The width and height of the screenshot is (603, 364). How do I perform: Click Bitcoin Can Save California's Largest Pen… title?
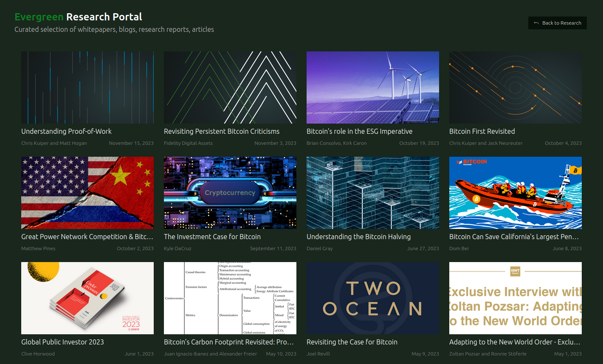pyautogui.click(x=514, y=237)
